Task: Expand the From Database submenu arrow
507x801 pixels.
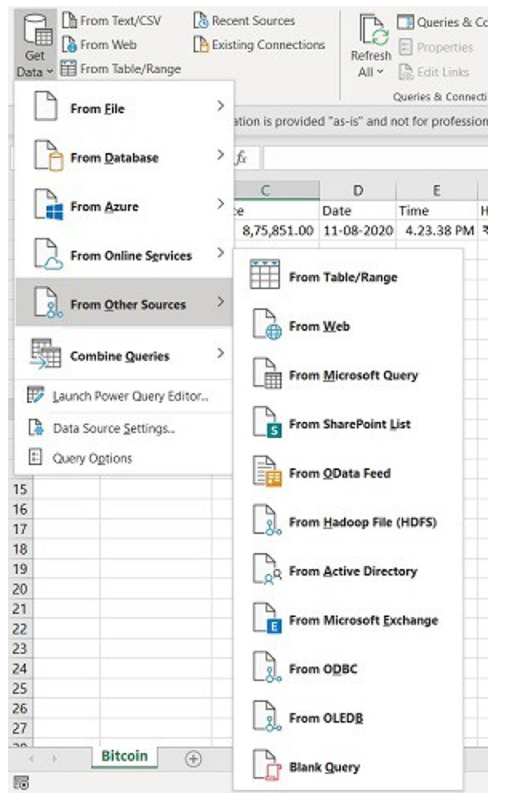Action: coord(220,155)
